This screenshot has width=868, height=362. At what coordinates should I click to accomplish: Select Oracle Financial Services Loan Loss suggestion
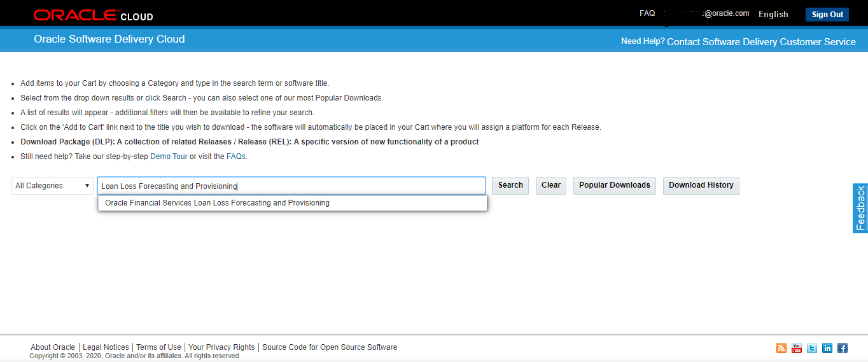click(x=293, y=203)
